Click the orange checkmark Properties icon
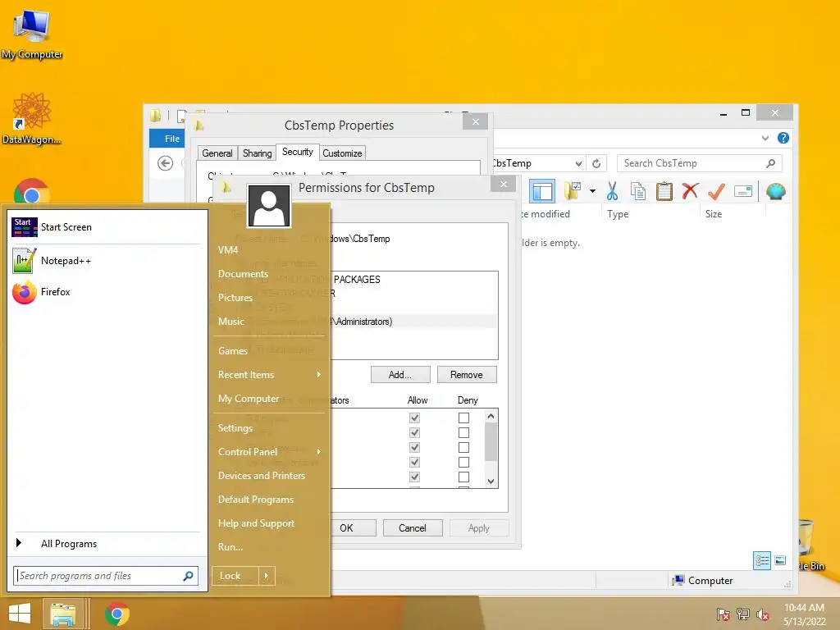The width and height of the screenshot is (840, 630). 716,190
